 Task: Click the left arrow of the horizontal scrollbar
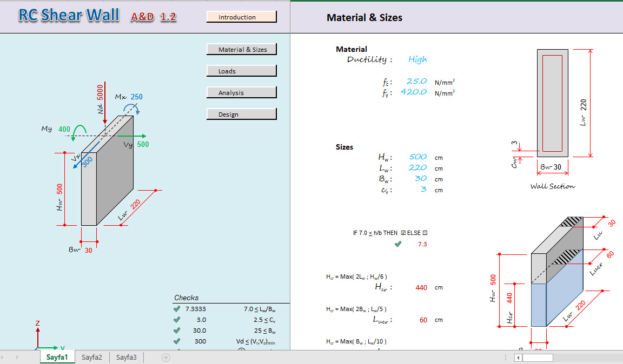(517, 357)
